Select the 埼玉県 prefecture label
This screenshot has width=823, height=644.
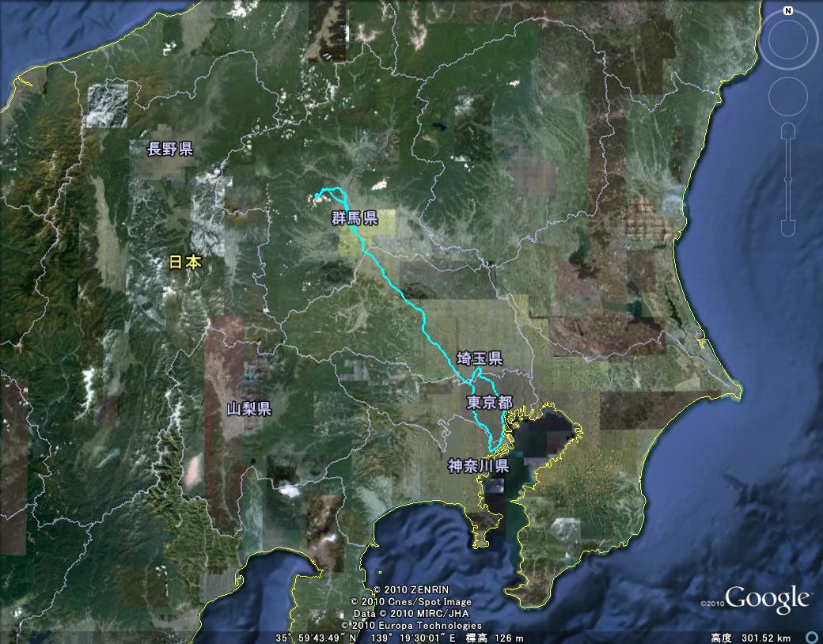[480, 358]
